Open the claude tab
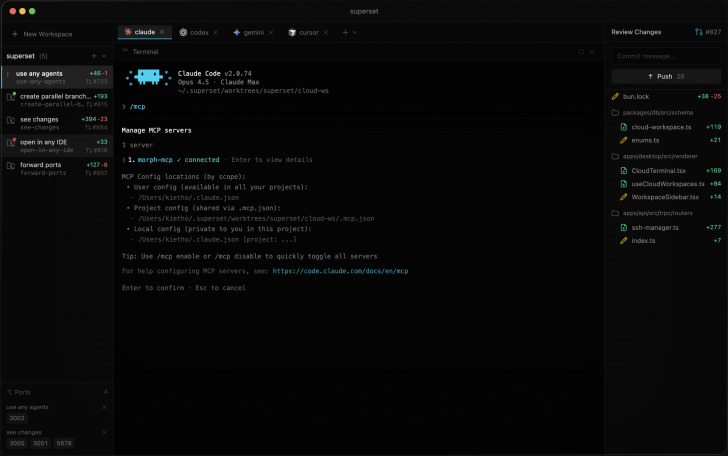Screen dimensions: 728x456 click(144, 32)
